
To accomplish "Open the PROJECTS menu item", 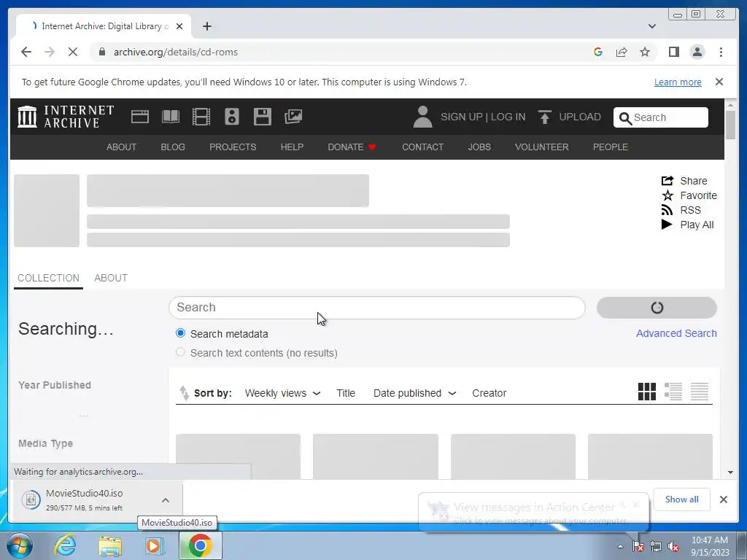I will [233, 147].
